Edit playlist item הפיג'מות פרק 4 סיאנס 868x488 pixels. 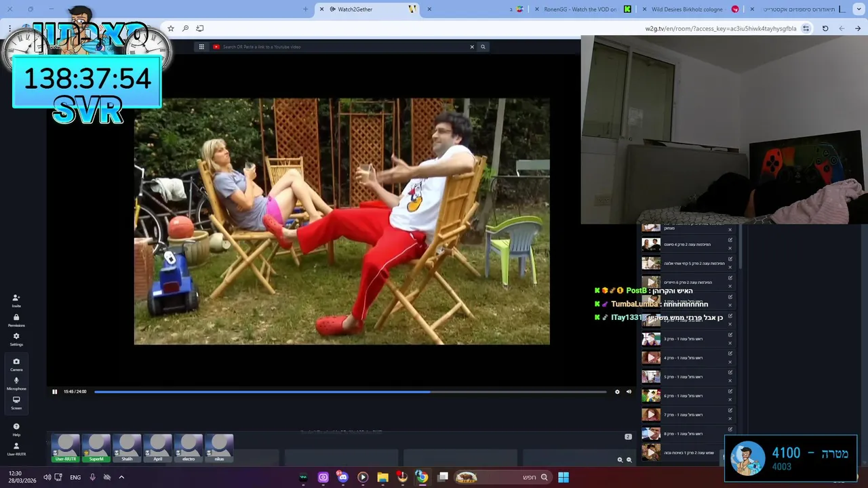[x=730, y=241]
